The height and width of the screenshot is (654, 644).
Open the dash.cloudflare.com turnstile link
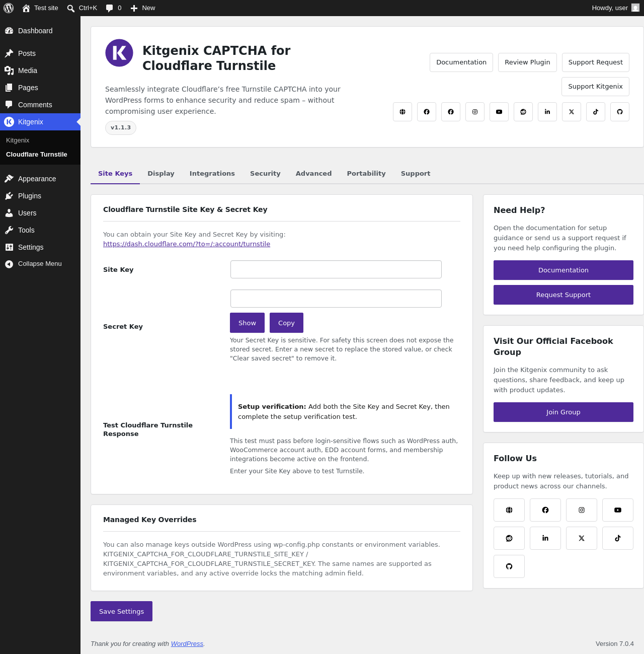pos(187,244)
